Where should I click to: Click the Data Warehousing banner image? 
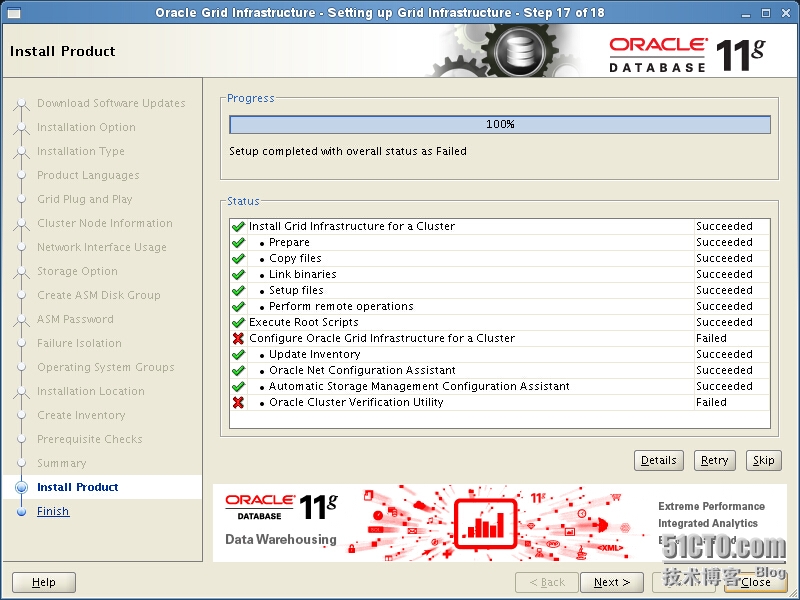(499, 523)
